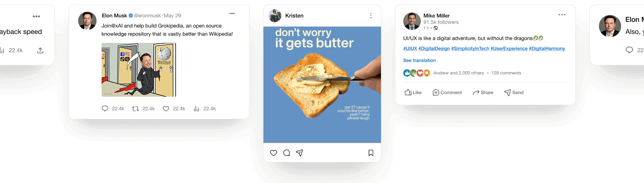Open the #DigitalDesign hashtag link
Screen dimensions: 644x183
(x=434, y=48)
